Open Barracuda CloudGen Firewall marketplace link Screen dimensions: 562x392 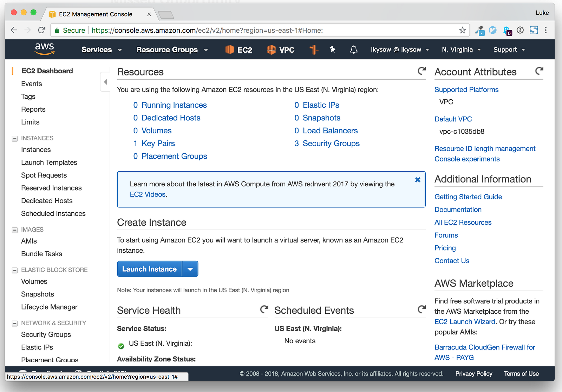click(485, 352)
